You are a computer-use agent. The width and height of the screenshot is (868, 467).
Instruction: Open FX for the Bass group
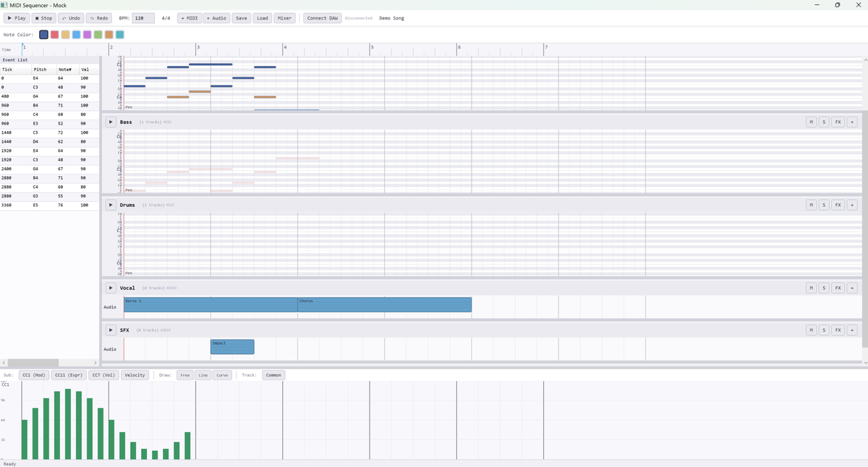click(x=838, y=122)
